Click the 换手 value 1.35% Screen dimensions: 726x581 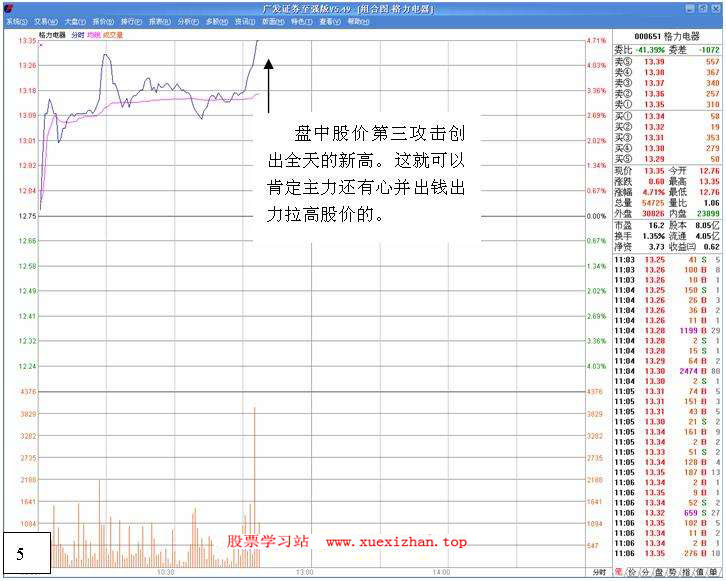pos(653,236)
